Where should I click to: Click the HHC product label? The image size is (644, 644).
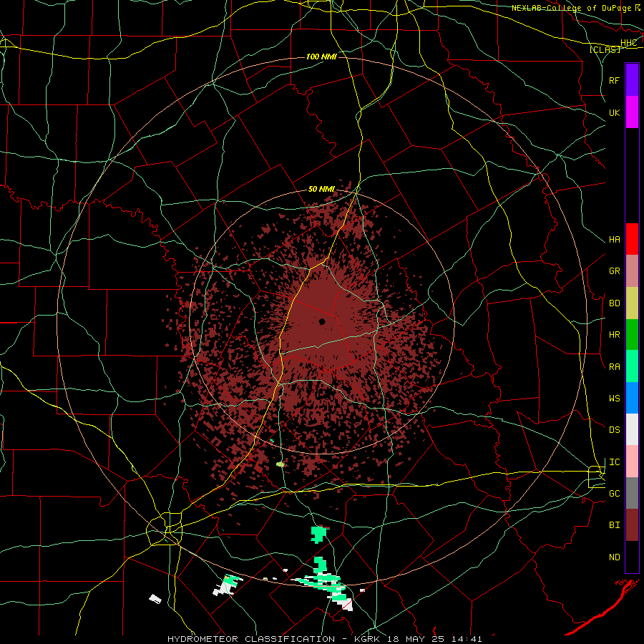(x=628, y=43)
